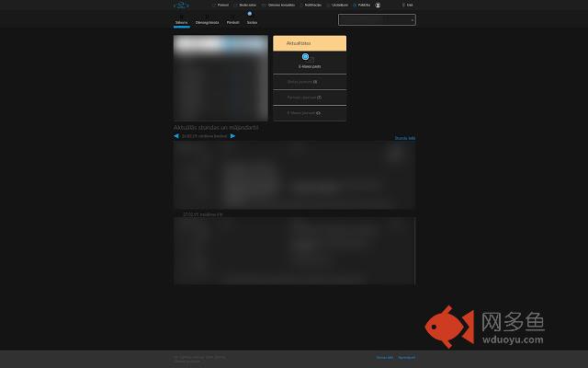
Task: Expand the Portāla jaunumi section
Action: [310, 97]
